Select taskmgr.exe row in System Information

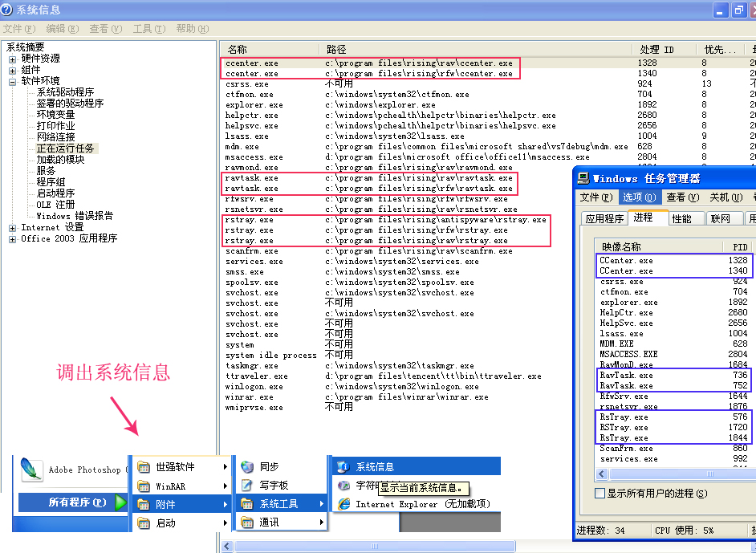[x=396, y=365]
